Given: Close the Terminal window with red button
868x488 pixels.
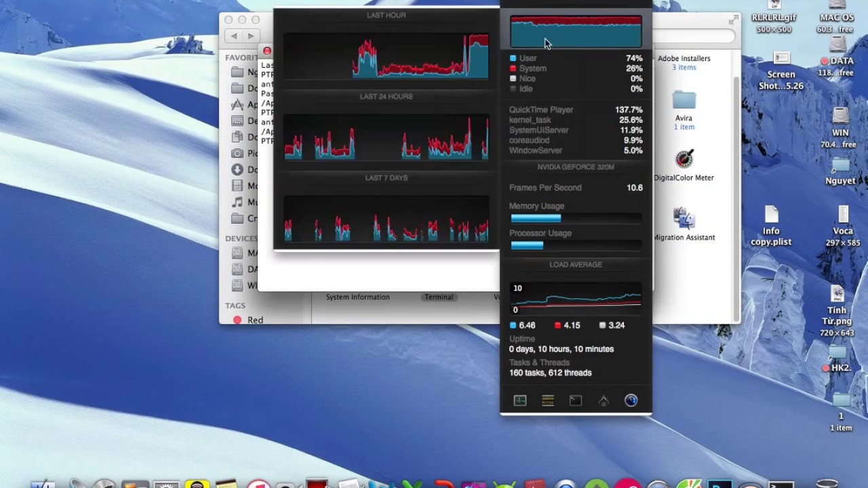Looking at the screenshot, I should click(267, 51).
